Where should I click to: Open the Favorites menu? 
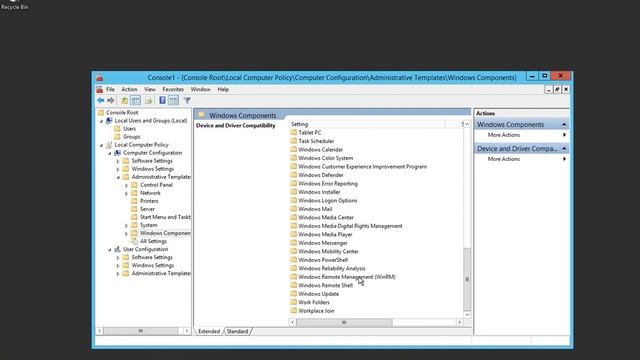(x=173, y=89)
